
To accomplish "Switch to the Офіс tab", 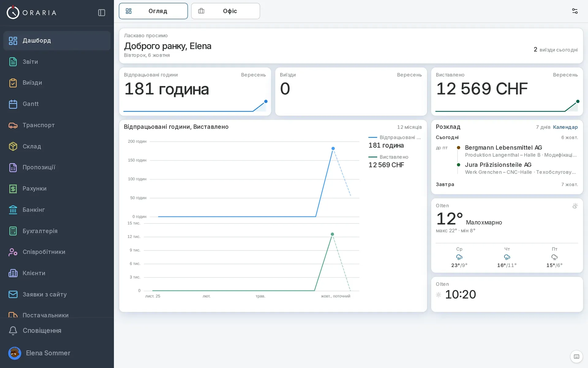I will tap(225, 11).
